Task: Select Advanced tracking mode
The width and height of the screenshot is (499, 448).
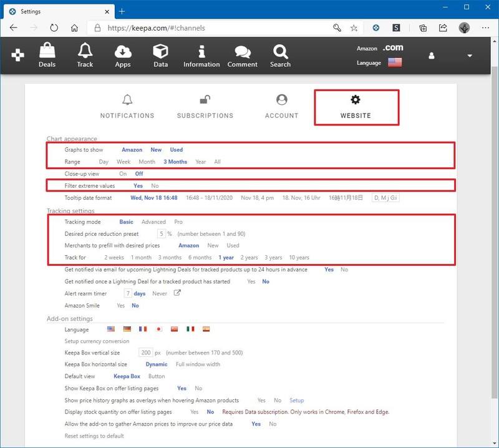Action: (153, 222)
